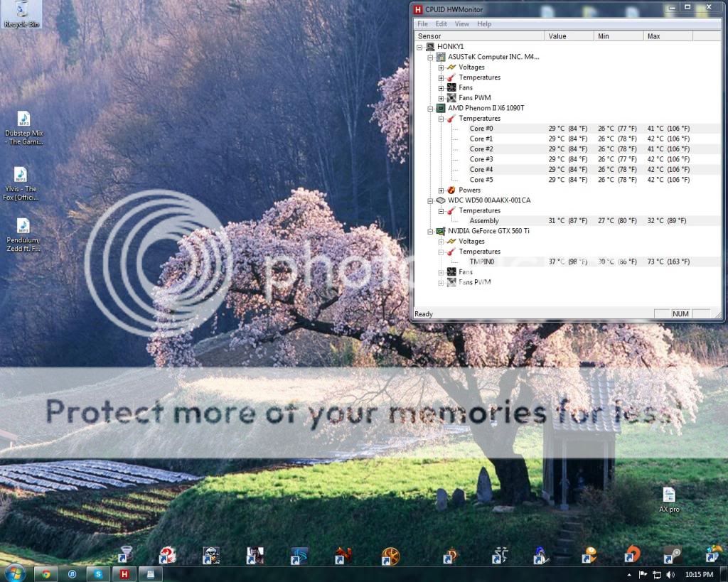Open the View menu
The image size is (728, 582).
tap(461, 24)
